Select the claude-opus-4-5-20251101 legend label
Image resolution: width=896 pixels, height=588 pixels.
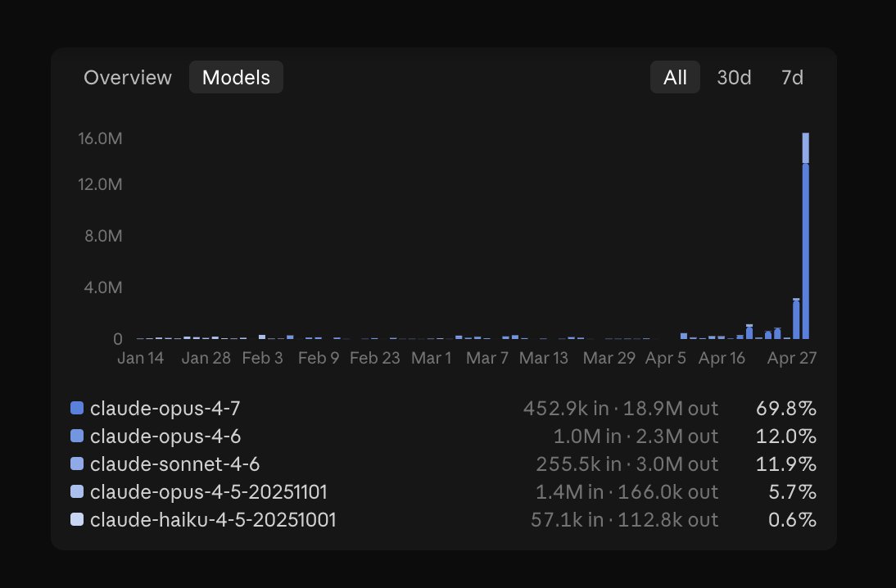coord(209,492)
